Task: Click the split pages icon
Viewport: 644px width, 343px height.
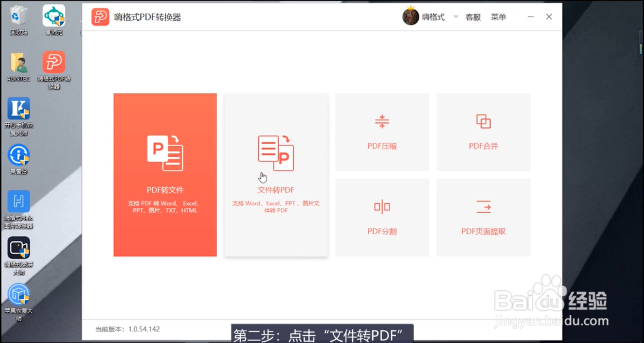Action: 382,207
